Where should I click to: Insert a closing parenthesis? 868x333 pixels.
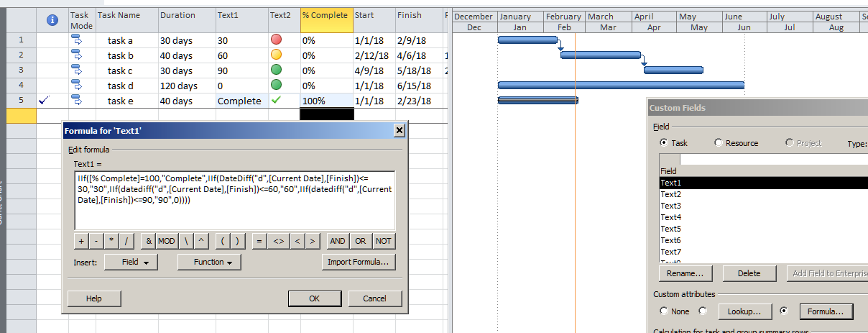tap(238, 241)
